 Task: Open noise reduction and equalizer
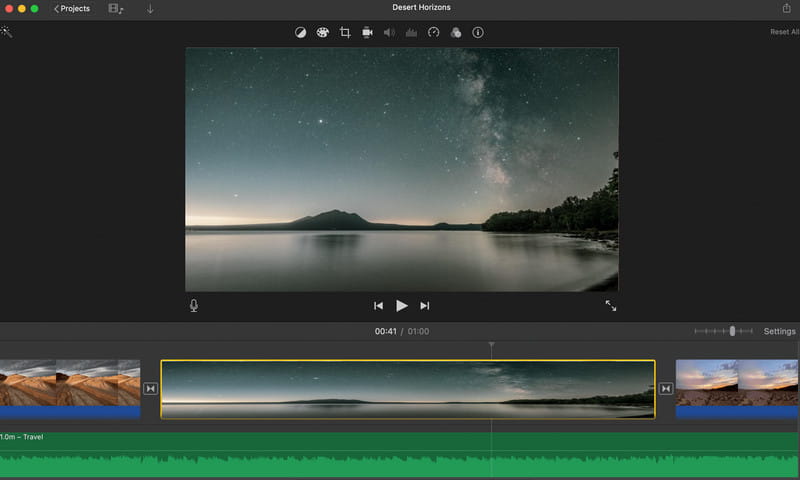tap(411, 33)
